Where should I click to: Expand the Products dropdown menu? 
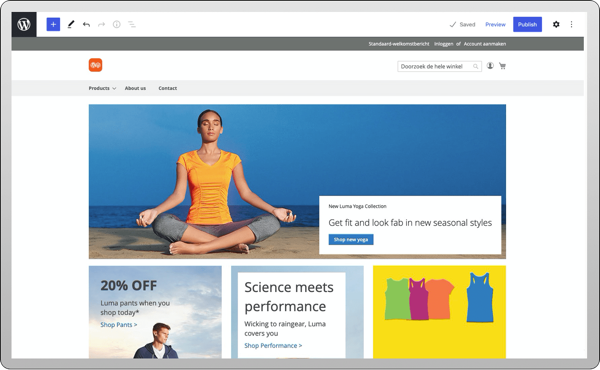(102, 88)
